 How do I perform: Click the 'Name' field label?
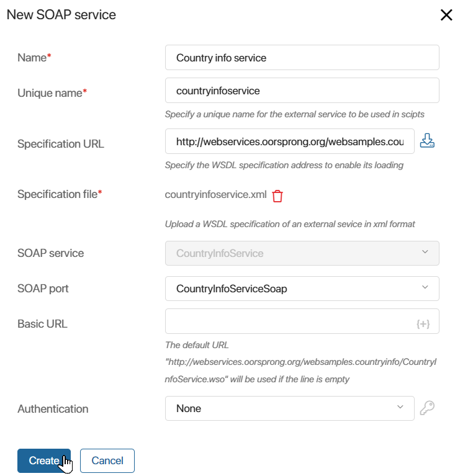34,57
